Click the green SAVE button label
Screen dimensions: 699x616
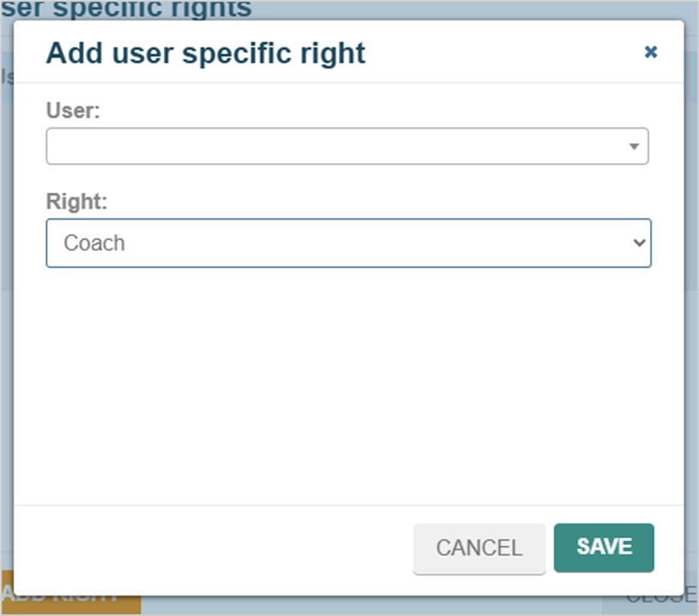tap(604, 547)
